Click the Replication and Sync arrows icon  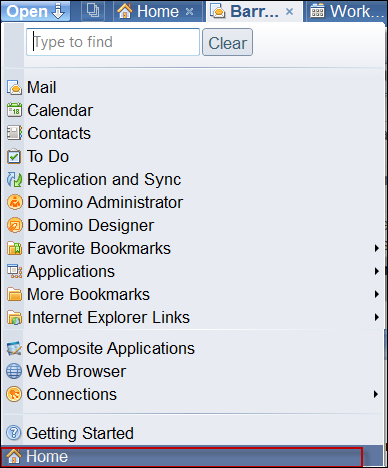coord(14,179)
